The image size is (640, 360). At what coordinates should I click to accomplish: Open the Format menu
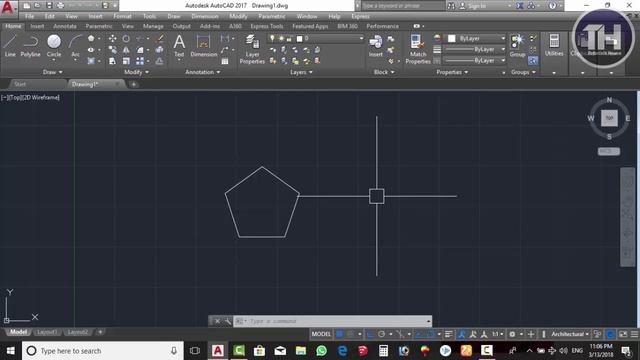tap(122, 16)
